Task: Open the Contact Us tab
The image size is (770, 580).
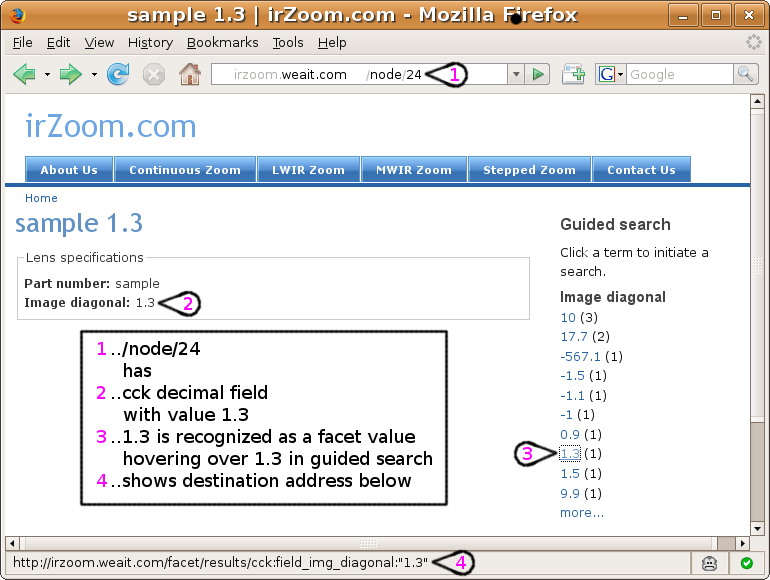Action: [x=641, y=169]
